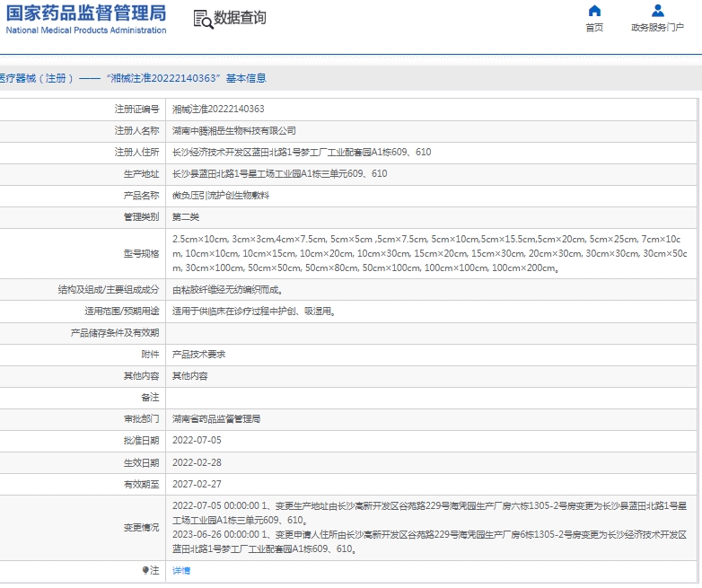Click structure text 由粘胶纤维经无纺编织而成
The image size is (702, 588).
(x=227, y=289)
